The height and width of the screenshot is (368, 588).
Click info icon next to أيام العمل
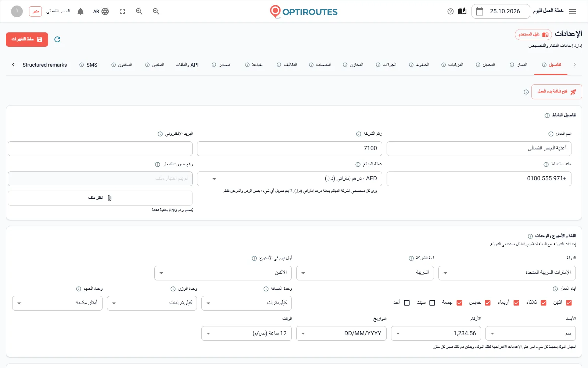click(555, 289)
